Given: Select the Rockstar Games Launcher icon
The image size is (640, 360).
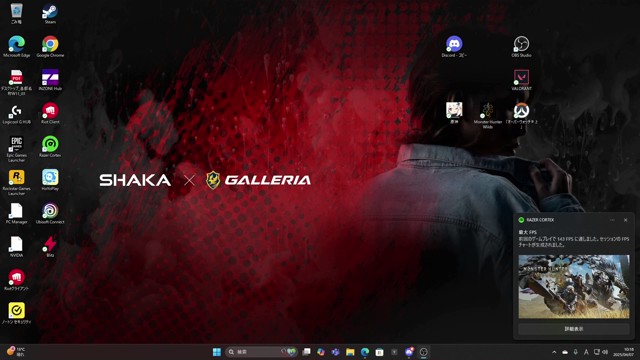Looking at the screenshot, I should 16,182.
